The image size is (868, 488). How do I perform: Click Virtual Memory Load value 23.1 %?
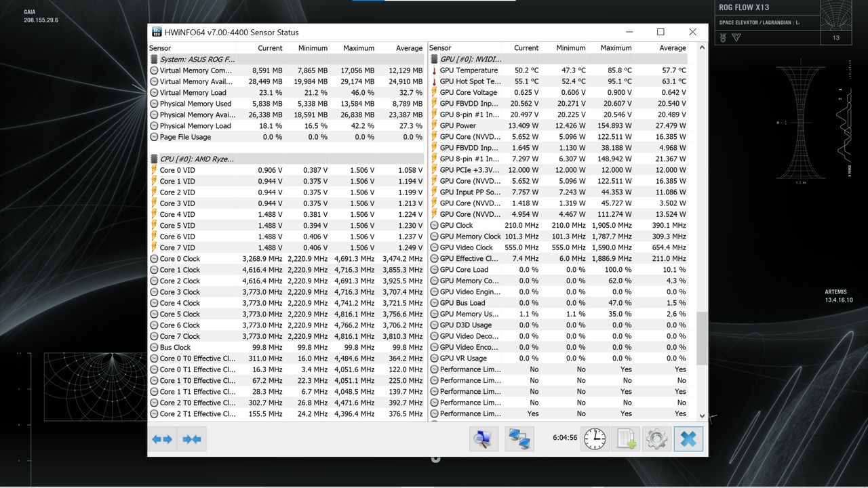270,93
